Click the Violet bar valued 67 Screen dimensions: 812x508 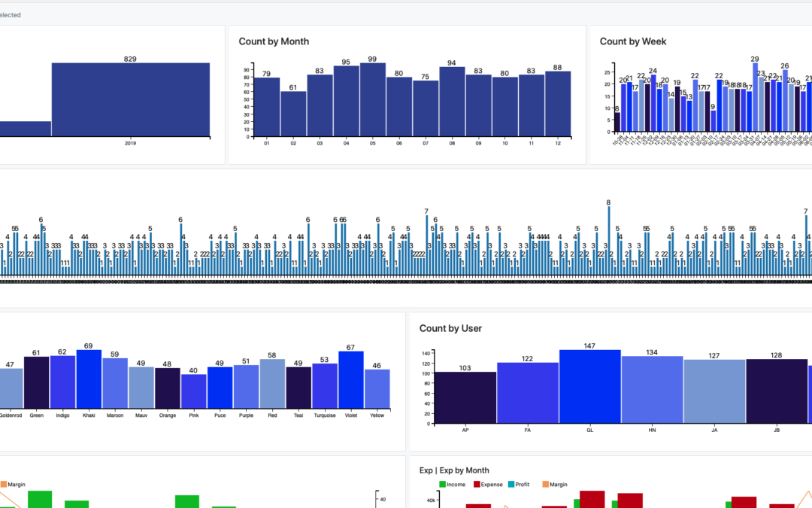(351, 380)
